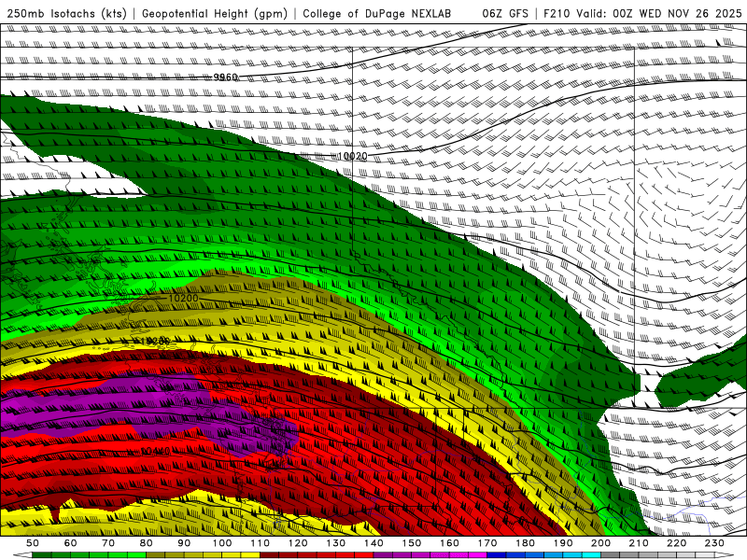Click the bright magenta color bar segment before 170

click(x=478, y=555)
